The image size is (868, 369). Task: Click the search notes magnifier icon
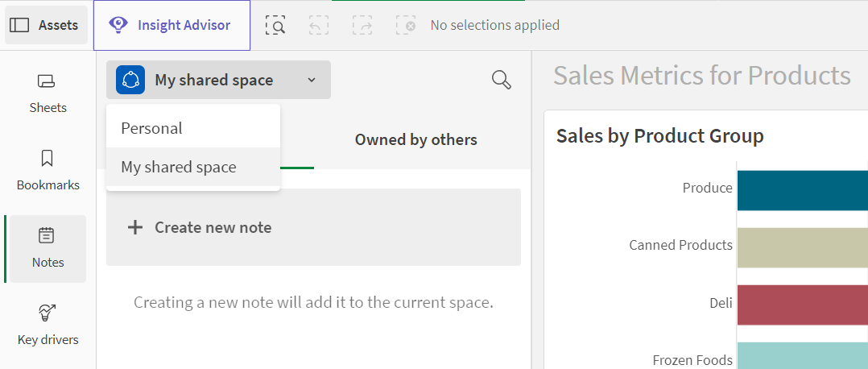(502, 80)
